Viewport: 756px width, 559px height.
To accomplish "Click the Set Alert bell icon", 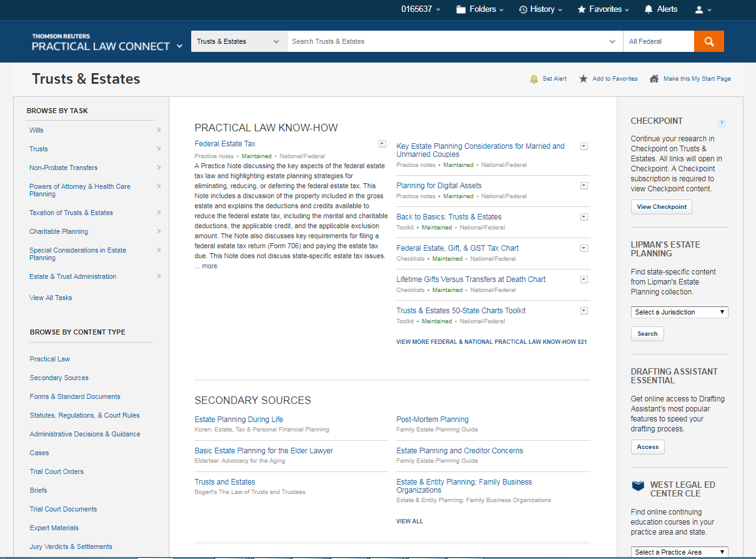I will (x=534, y=79).
